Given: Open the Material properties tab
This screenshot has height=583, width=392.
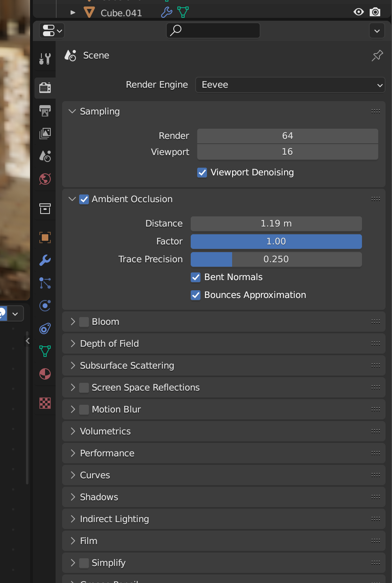Looking at the screenshot, I should pyautogui.click(x=45, y=374).
